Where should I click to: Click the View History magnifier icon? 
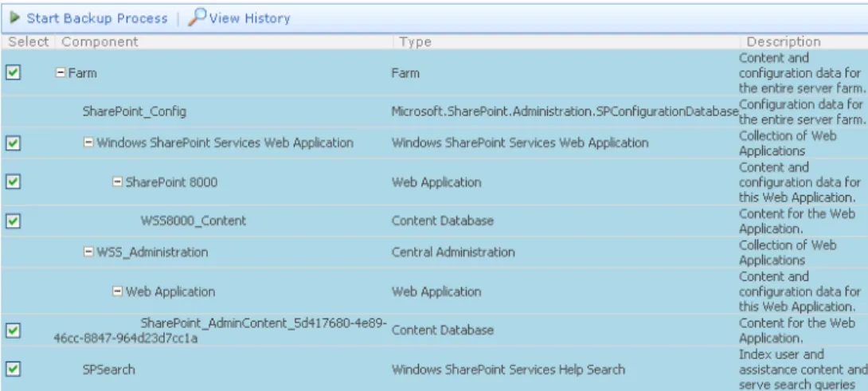click(197, 18)
